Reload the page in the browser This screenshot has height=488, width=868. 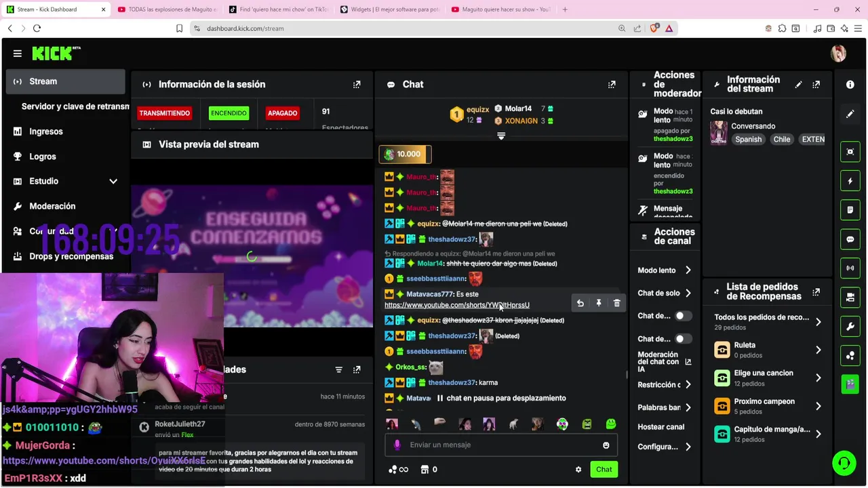pos(37,28)
